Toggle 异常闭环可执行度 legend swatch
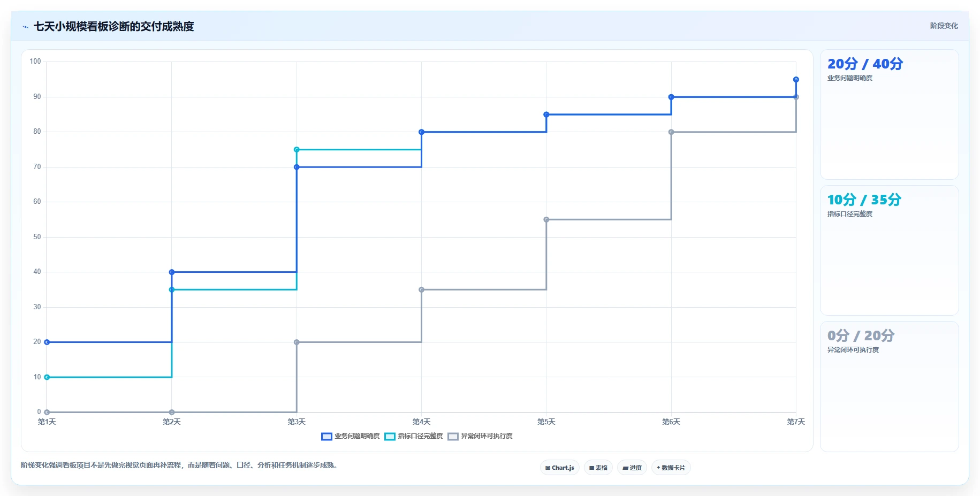This screenshot has height=496, width=980. 453,437
